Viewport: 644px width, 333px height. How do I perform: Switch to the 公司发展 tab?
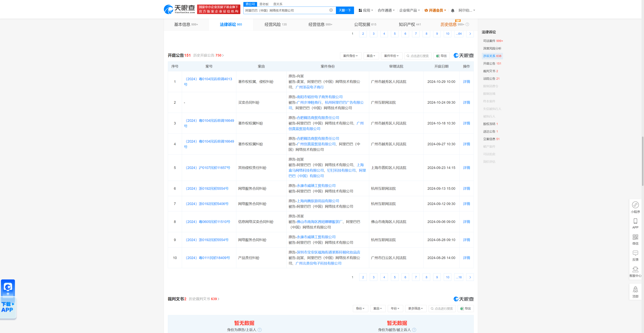click(365, 24)
